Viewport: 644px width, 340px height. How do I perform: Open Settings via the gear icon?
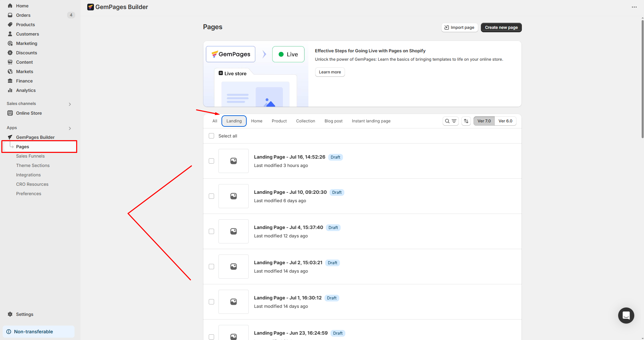[x=10, y=314]
